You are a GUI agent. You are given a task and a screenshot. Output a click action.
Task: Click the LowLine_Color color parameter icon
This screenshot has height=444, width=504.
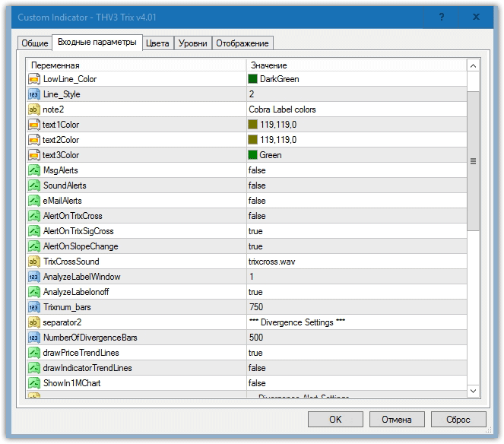[x=34, y=79]
